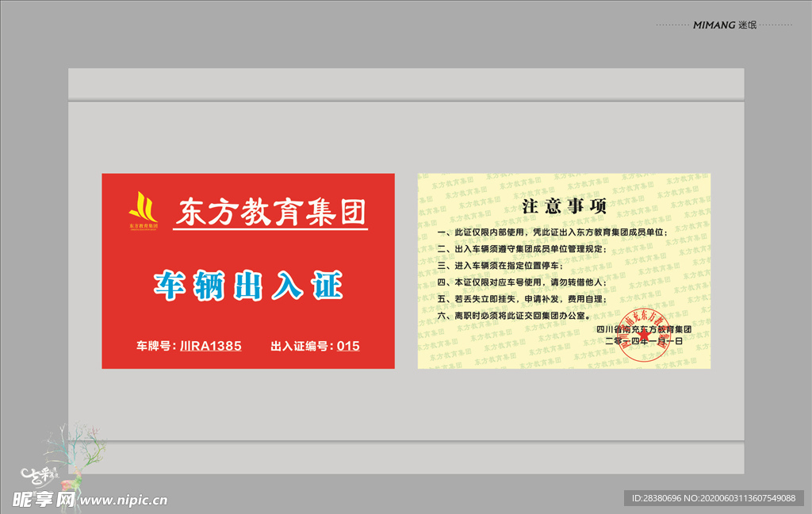The width and height of the screenshot is (812, 514).
Task: Click the 出入证编号 label
Action: (302, 346)
